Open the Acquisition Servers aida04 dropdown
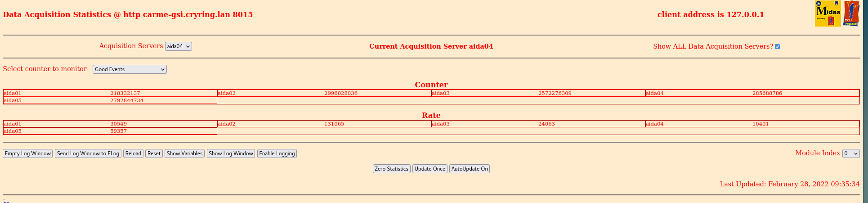868x203 pixels. [179, 46]
